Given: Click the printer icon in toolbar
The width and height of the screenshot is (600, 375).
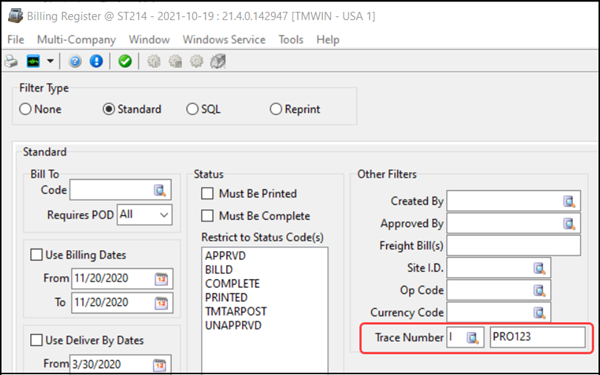Looking at the screenshot, I should tap(11, 61).
